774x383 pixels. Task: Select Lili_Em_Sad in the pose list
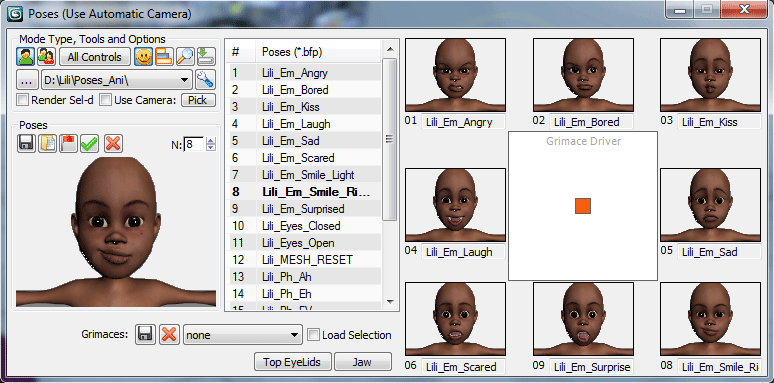click(304, 141)
